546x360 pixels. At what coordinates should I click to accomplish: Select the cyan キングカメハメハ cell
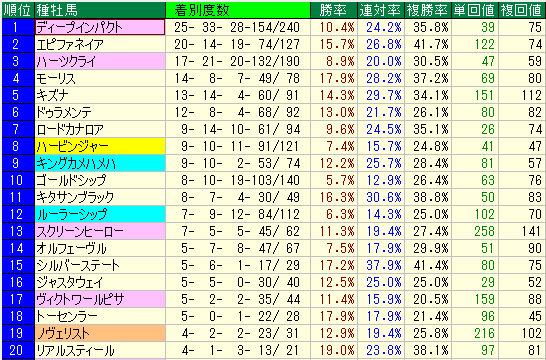[100, 163]
